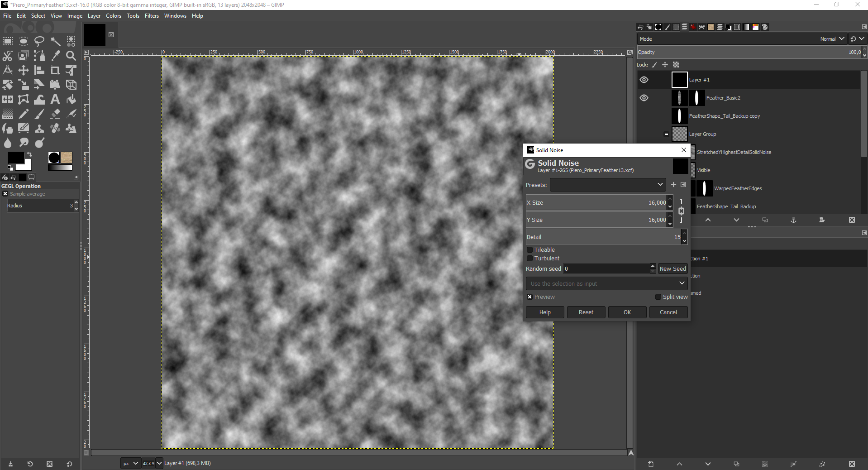Activate the Healing tool
The image size is (868, 470).
click(x=55, y=129)
